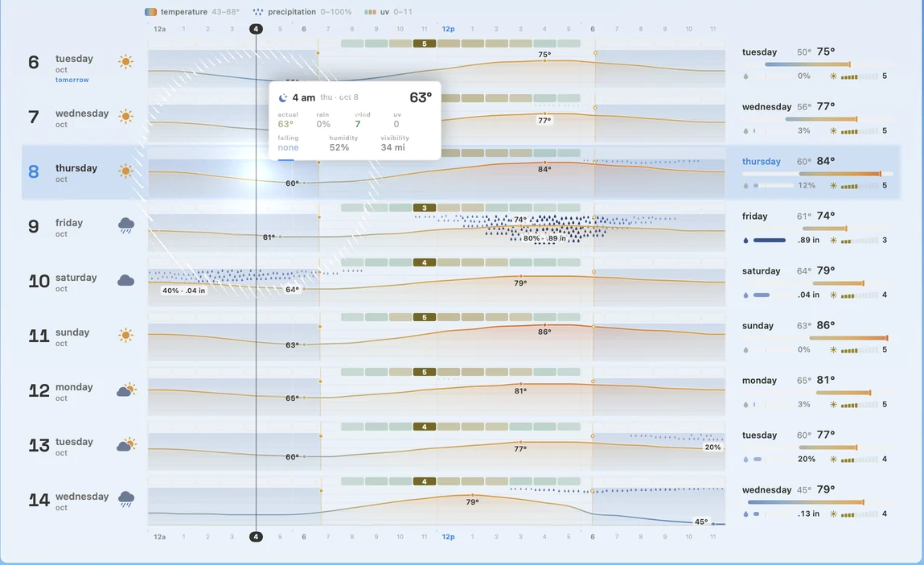Viewport: 924px width, 565px height.
Task: Click the '80% · .89 in' rain label
Action: [544, 238]
